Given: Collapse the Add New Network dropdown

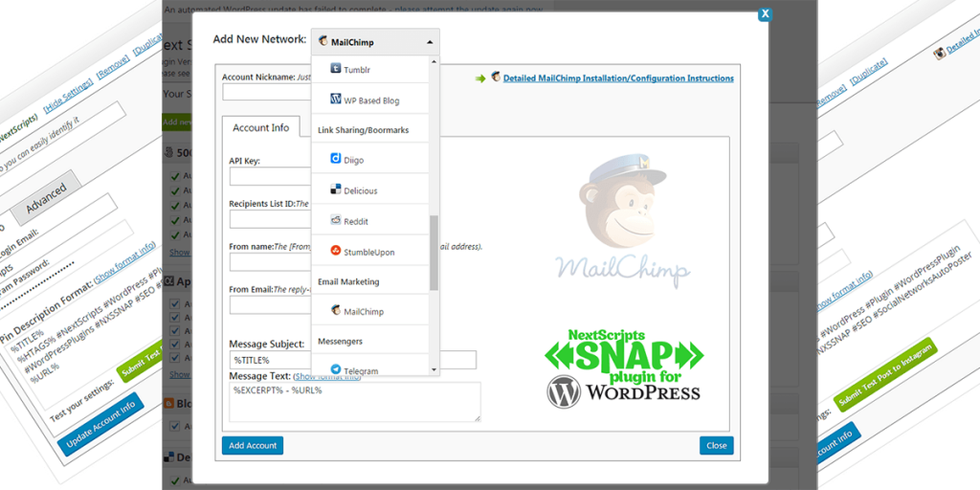Looking at the screenshot, I should coord(375,42).
